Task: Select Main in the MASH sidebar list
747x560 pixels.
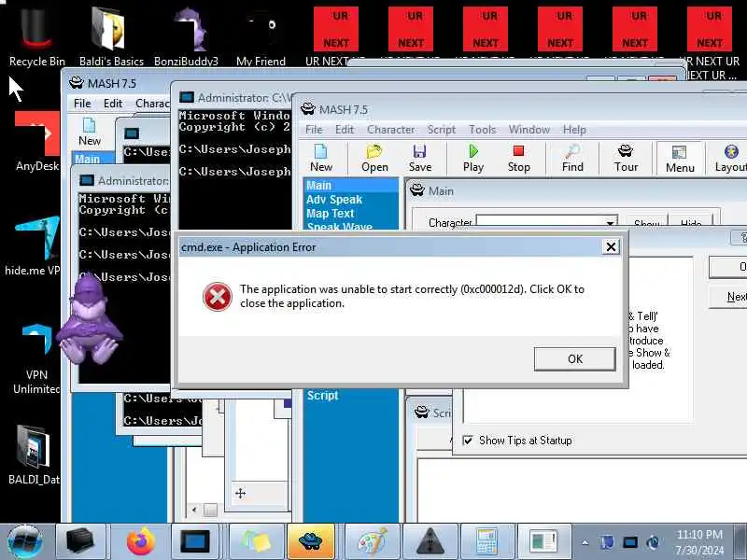Action: tap(351, 185)
